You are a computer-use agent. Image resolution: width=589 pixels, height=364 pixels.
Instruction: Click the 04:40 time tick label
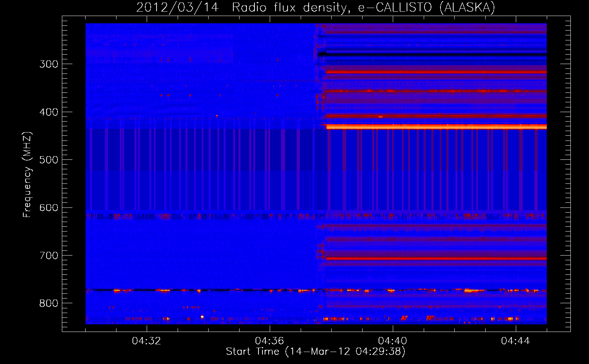tap(392, 341)
